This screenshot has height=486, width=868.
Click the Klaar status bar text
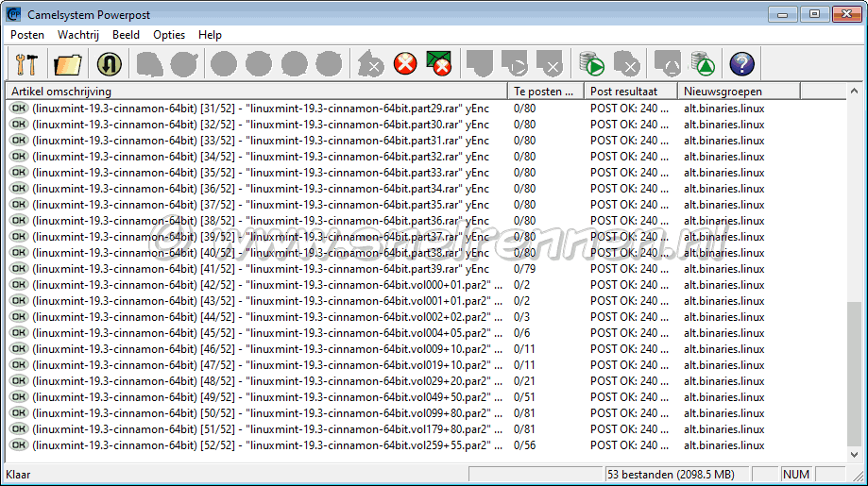point(18,475)
